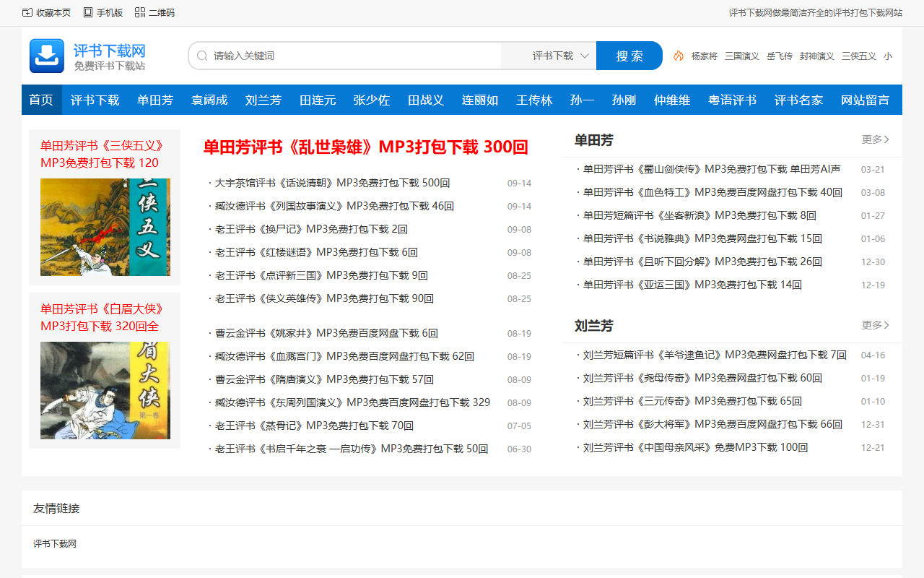Click the magnifier icon in search box
This screenshot has height=578, width=924.
202,56
